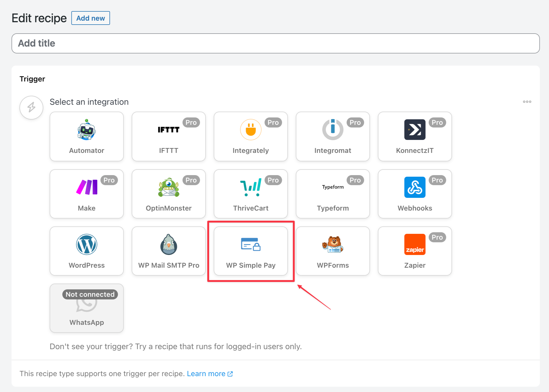Choose the KonnectzIT logo icon
The height and width of the screenshot is (392, 549).
[415, 130]
